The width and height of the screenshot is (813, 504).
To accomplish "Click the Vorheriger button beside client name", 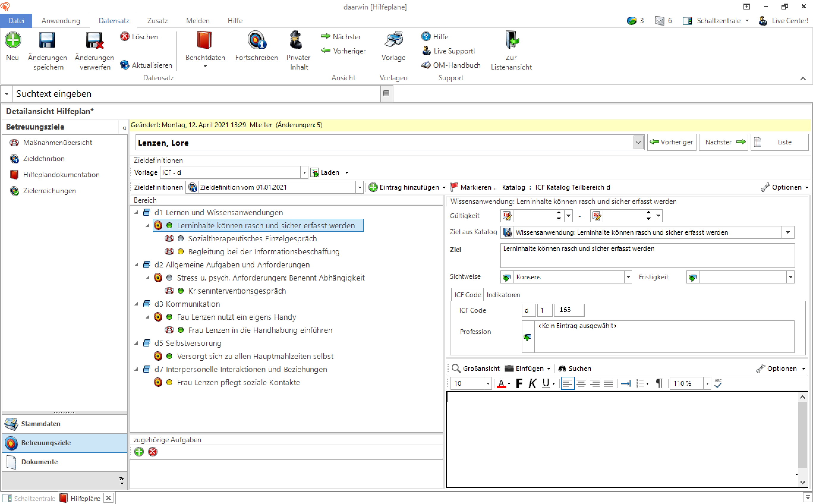I will point(671,142).
